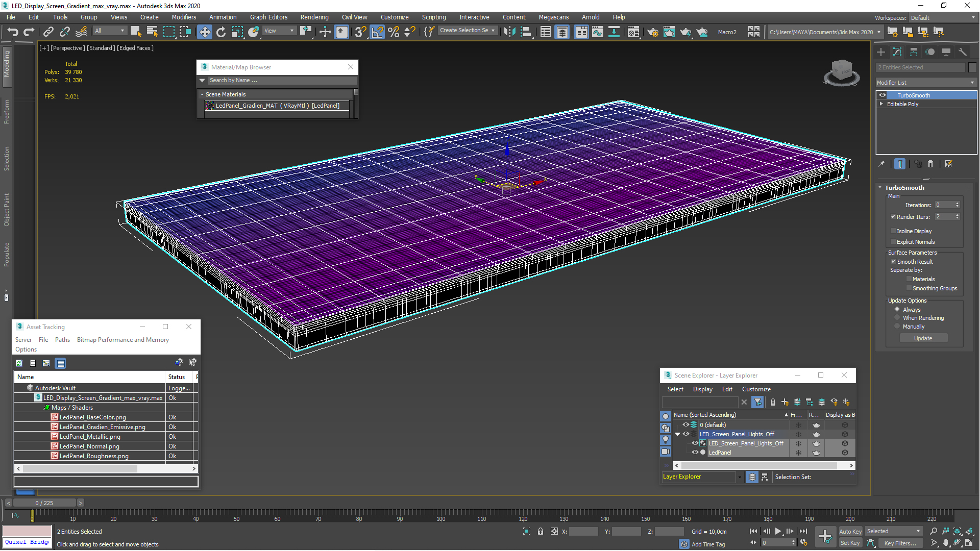Click the Auto Key button

click(x=850, y=532)
